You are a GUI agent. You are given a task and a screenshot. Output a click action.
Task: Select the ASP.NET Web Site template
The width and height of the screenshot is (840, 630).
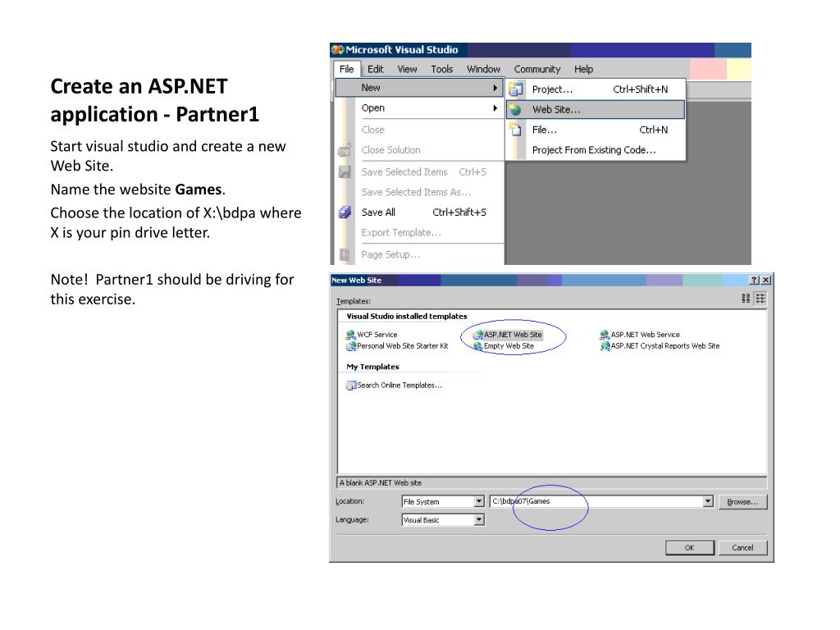tap(508, 335)
